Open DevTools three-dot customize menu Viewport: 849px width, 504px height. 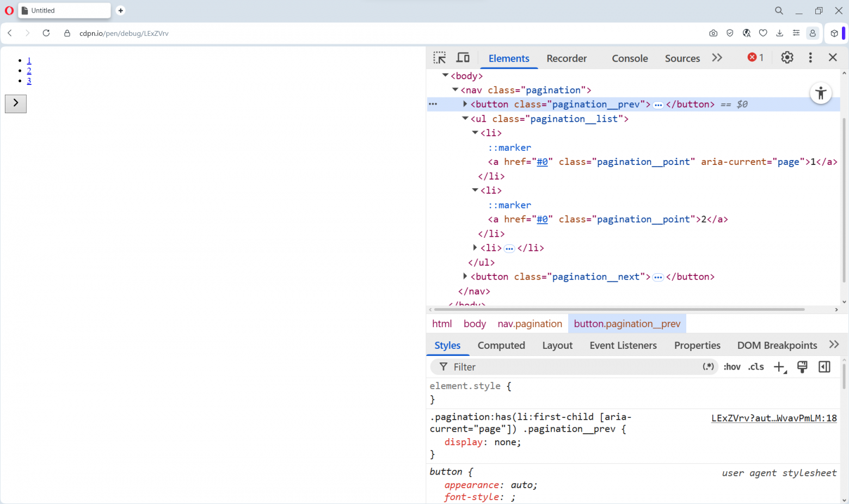tap(810, 58)
